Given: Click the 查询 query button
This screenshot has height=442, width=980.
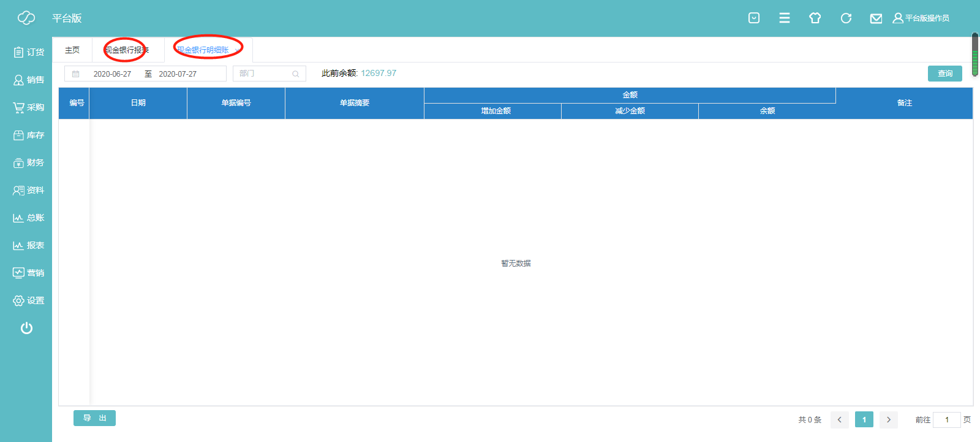Looking at the screenshot, I should click(945, 74).
